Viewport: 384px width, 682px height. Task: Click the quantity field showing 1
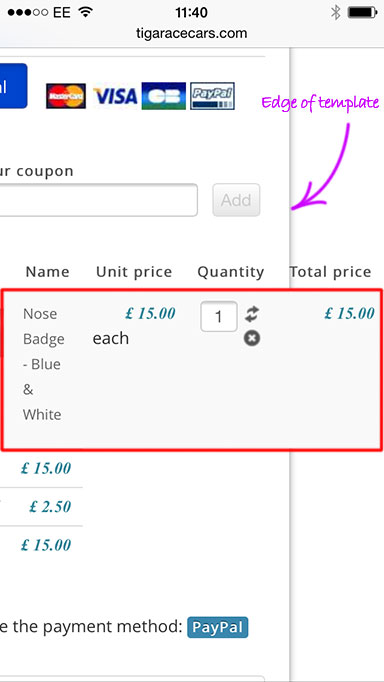point(219,316)
